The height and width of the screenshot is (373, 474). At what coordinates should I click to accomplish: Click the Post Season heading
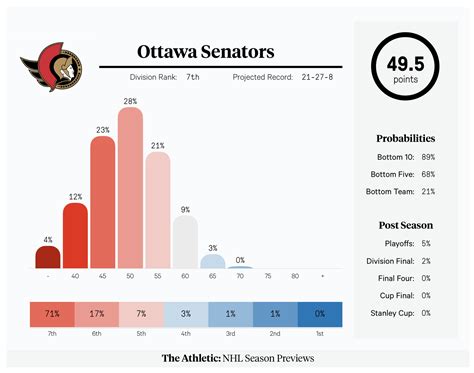(x=406, y=225)
